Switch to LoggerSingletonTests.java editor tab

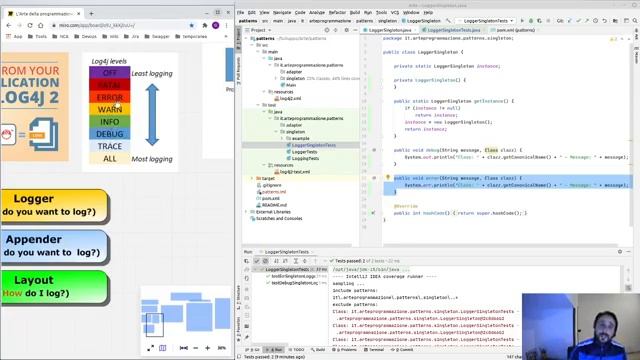[x=453, y=30]
